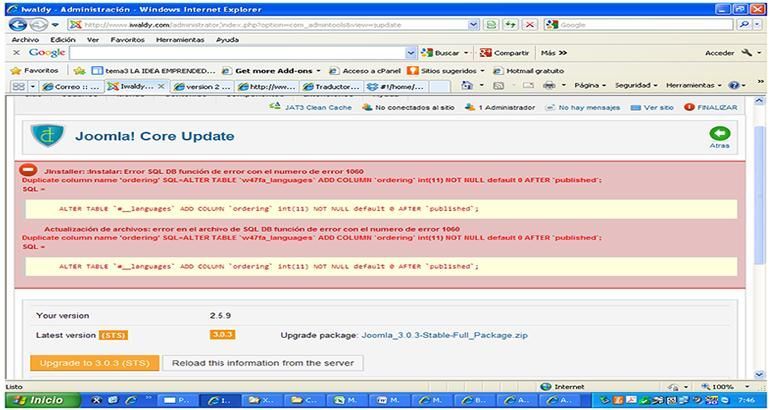Image resolution: width=770 pixels, height=410 pixels.
Task: Open the Hotmail gratuito favorite link
Action: click(528, 71)
